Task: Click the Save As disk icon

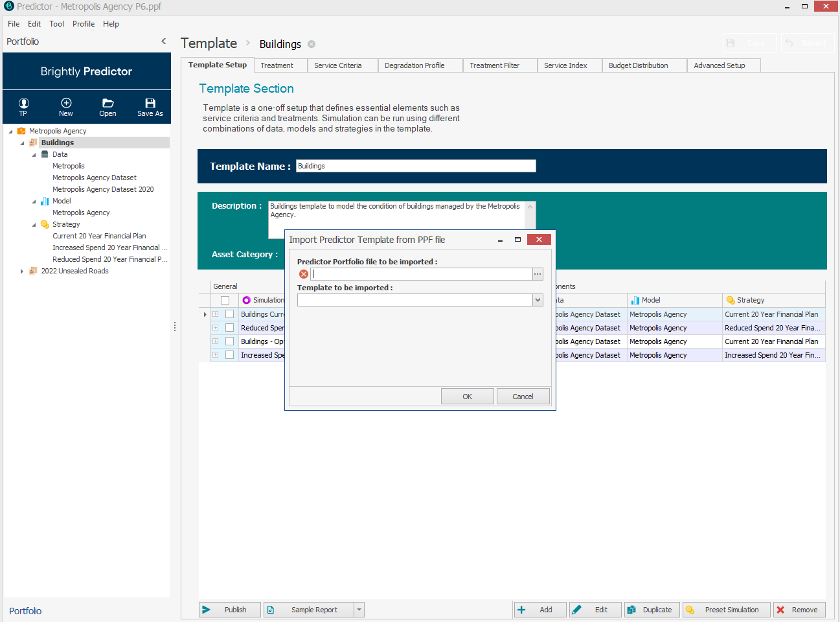Action: click(150, 104)
